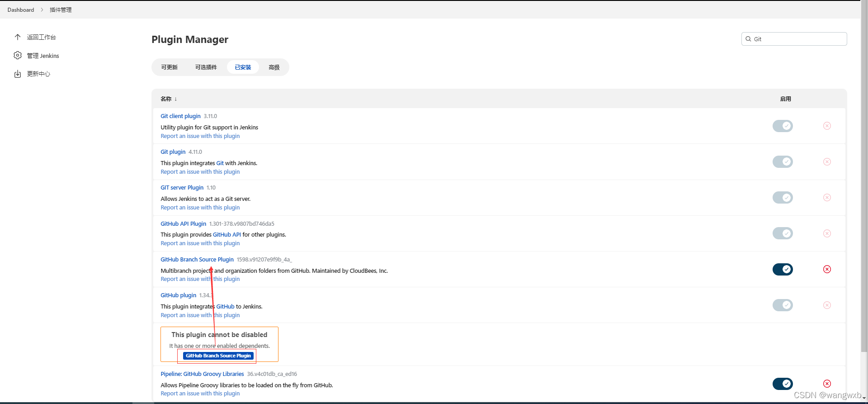Image resolution: width=868 pixels, height=404 pixels.
Task: Disable the GitHub Branch Source Plugin switch
Action: click(x=783, y=269)
